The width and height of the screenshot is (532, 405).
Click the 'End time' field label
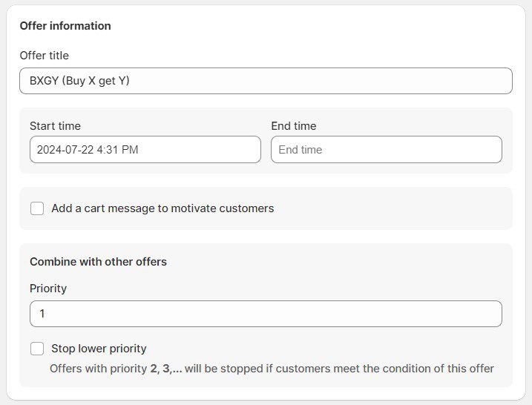tap(293, 126)
